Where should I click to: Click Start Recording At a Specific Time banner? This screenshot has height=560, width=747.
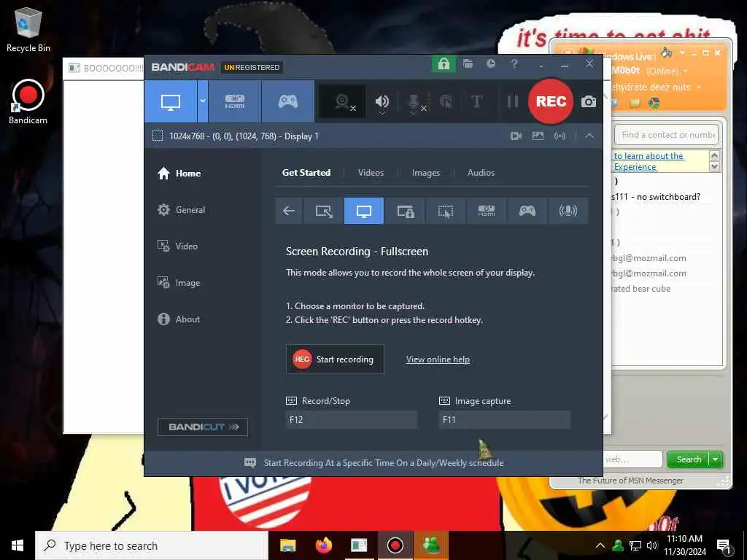click(x=373, y=463)
